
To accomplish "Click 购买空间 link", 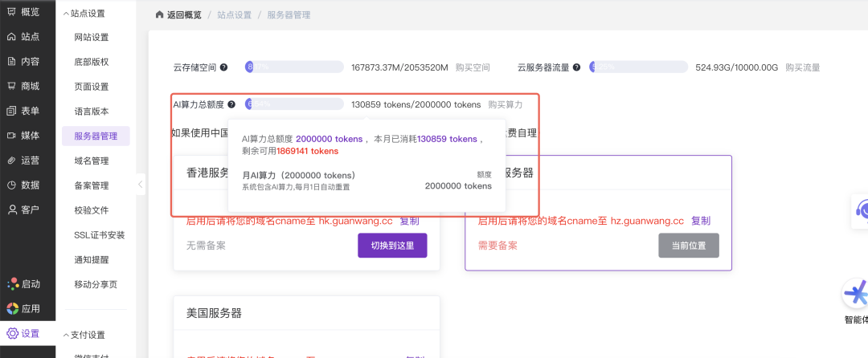I will click(473, 67).
